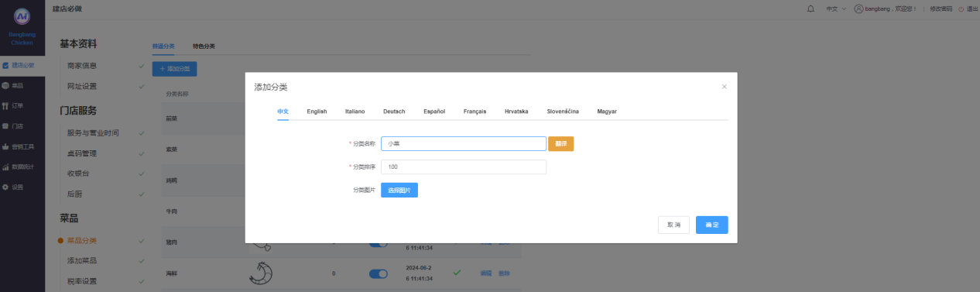Click the 修改密码 link
This screenshot has height=292, width=980.
tap(941, 9)
